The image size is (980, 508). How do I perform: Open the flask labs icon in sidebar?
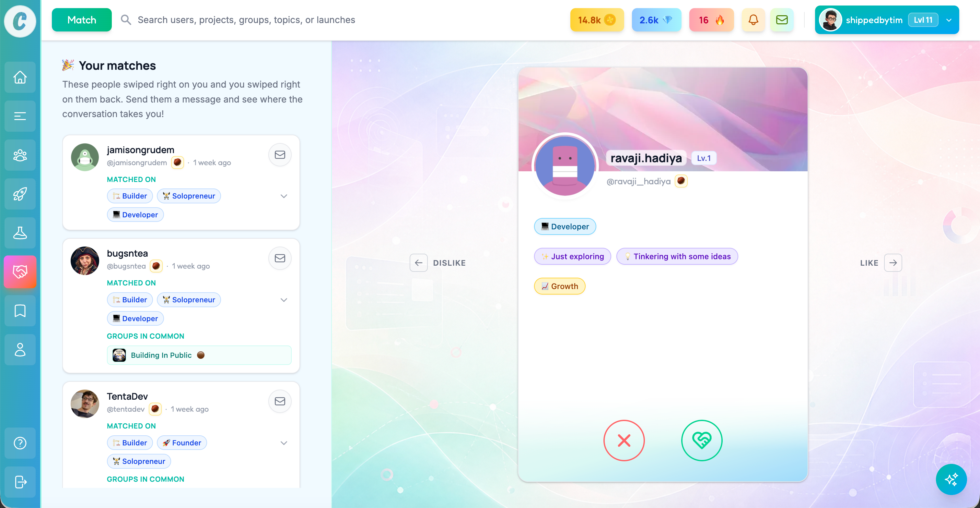[x=20, y=233]
